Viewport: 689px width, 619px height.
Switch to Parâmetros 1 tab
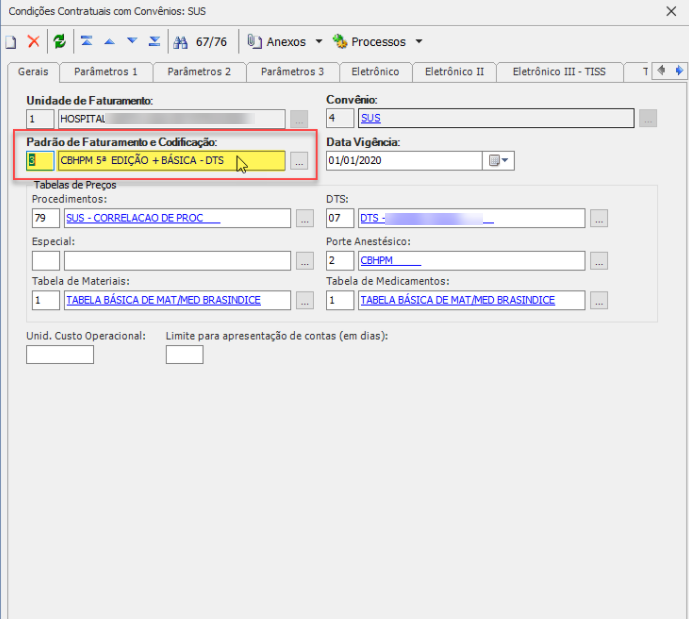click(106, 72)
